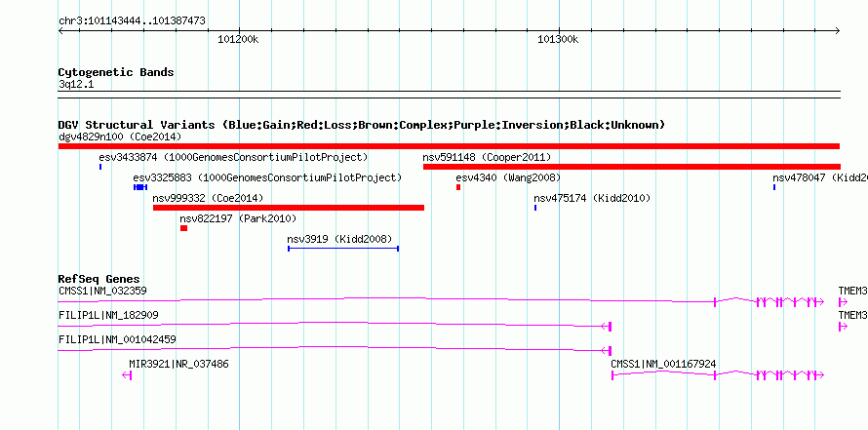Viewport: 868px width, 430px height.
Task: Click the blue nsv475174 gain marker
Action: pyautogui.click(x=535, y=208)
